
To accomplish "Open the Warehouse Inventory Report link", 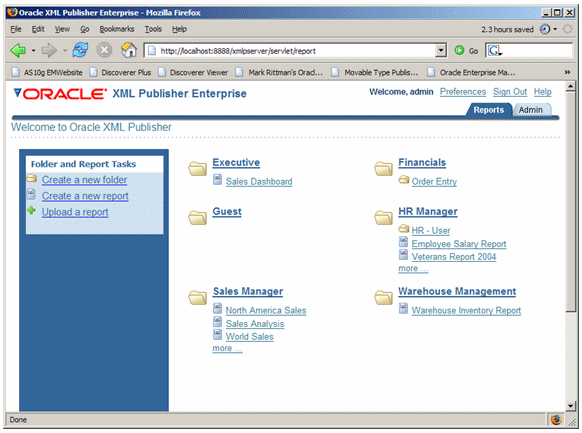I will 466,310.
